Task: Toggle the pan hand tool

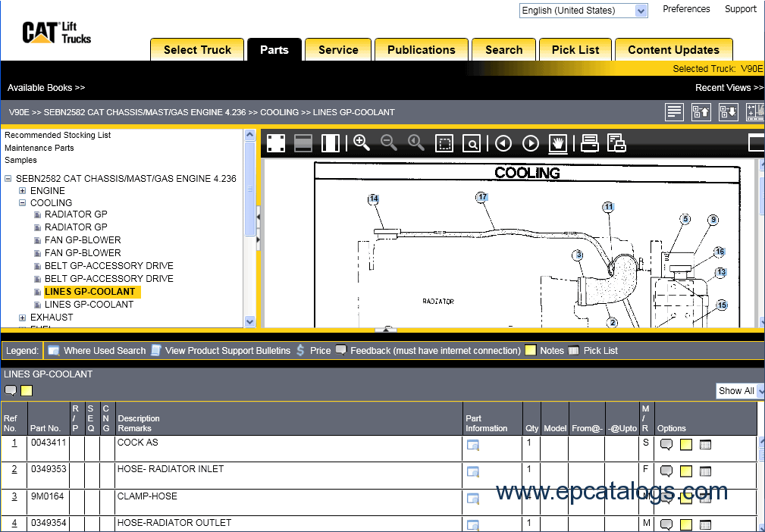Action: click(558, 143)
